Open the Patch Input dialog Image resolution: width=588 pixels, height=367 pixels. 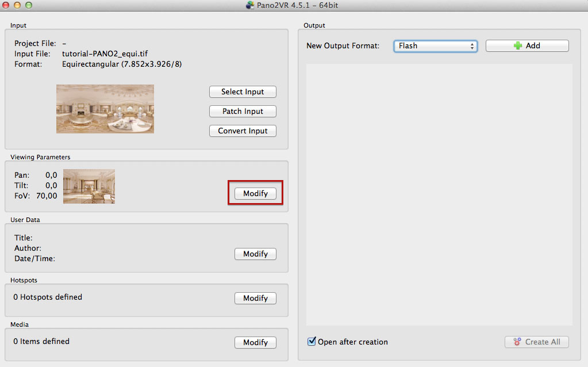[243, 111]
